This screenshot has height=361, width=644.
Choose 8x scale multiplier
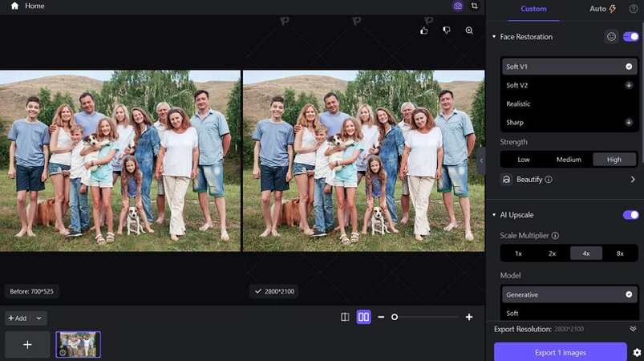(620, 254)
